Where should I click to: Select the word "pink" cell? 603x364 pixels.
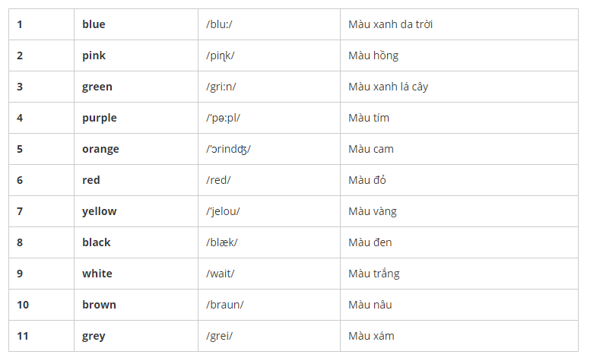tap(94, 55)
